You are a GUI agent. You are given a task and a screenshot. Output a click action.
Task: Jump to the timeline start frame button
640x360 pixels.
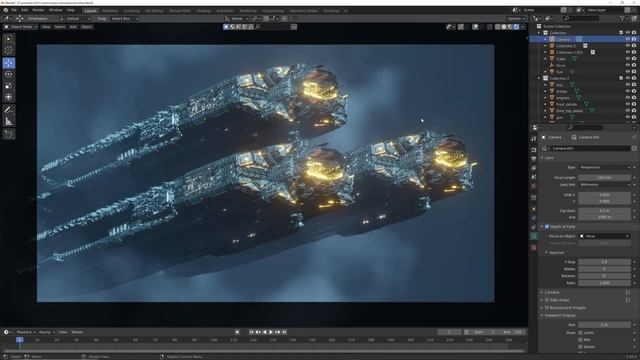coord(251,332)
